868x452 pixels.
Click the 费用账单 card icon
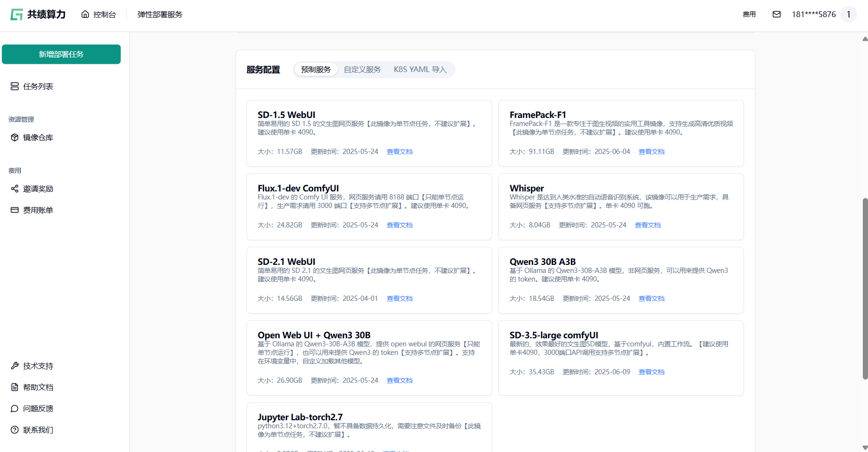(x=15, y=210)
